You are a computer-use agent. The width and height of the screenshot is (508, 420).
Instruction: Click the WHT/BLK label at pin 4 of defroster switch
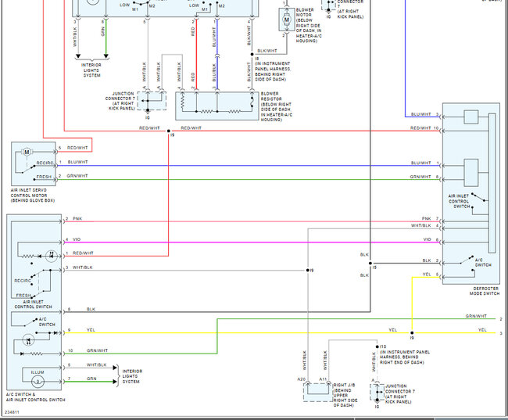coord(420,225)
